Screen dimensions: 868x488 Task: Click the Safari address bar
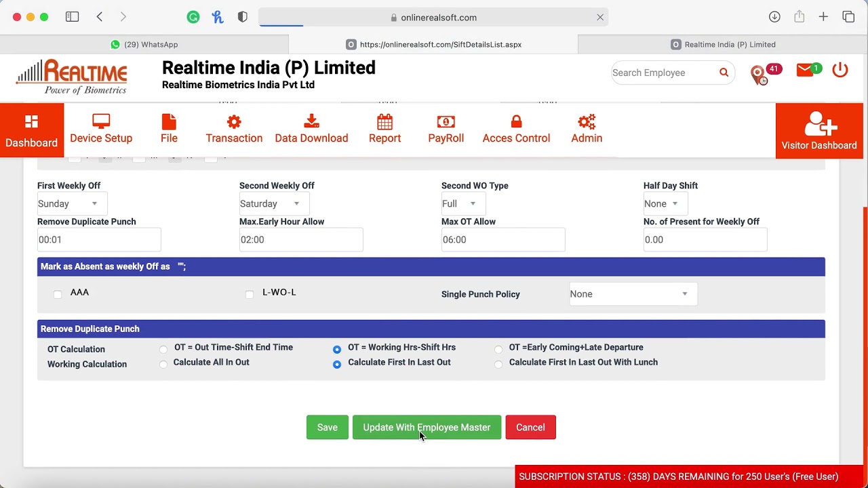pyautogui.click(x=433, y=18)
